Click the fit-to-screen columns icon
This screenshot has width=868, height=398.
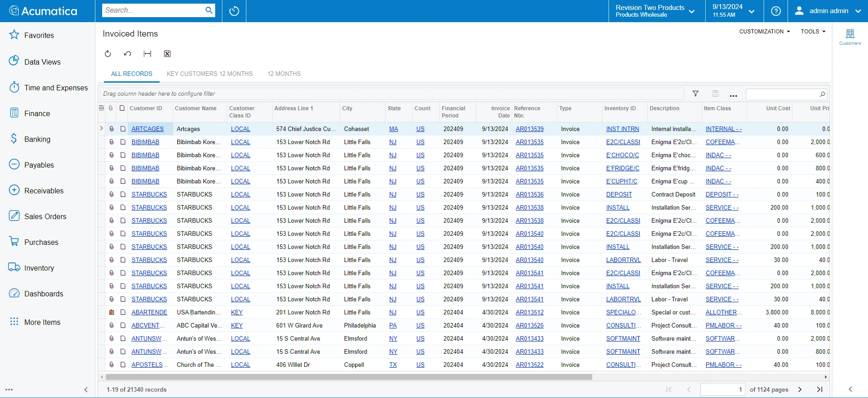point(147,54)
